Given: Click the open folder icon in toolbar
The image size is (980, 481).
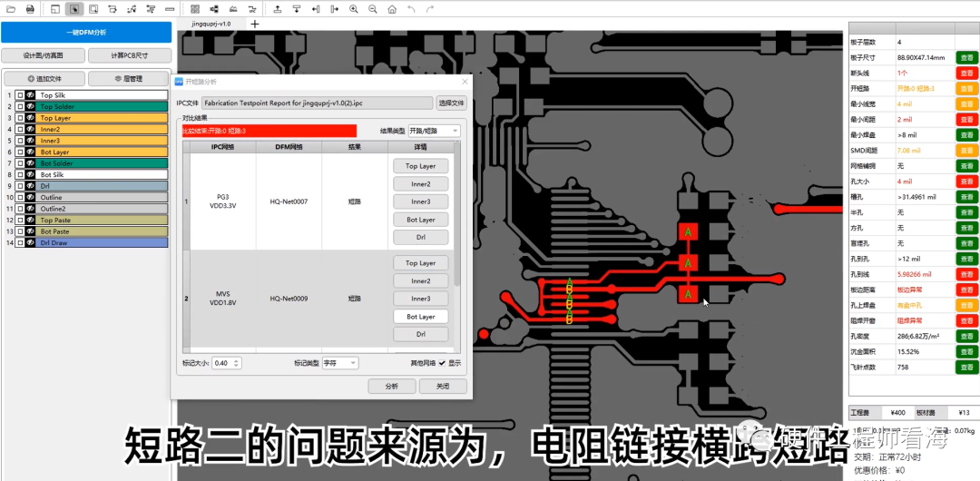Looking at the screenshot, I should (x=11, y=9).
